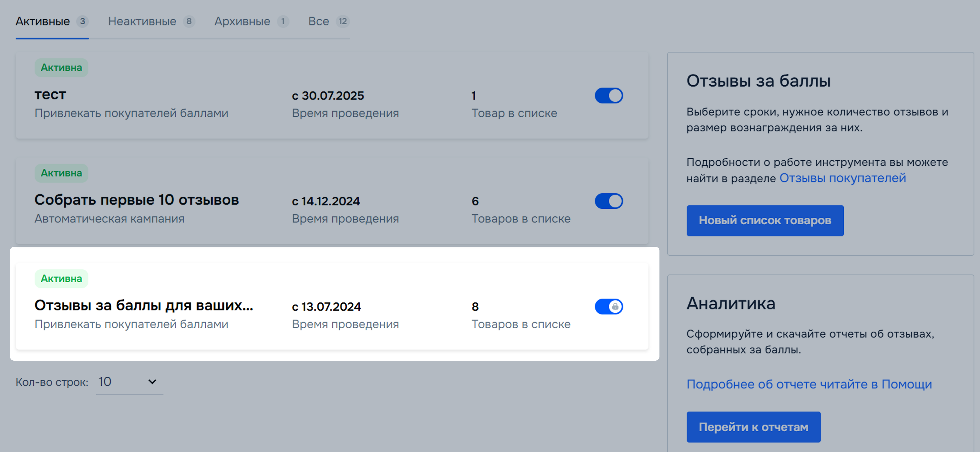Open the "тест" campaign title
Image resolution: width=980 pixels, height=452 pixels.
50,95
